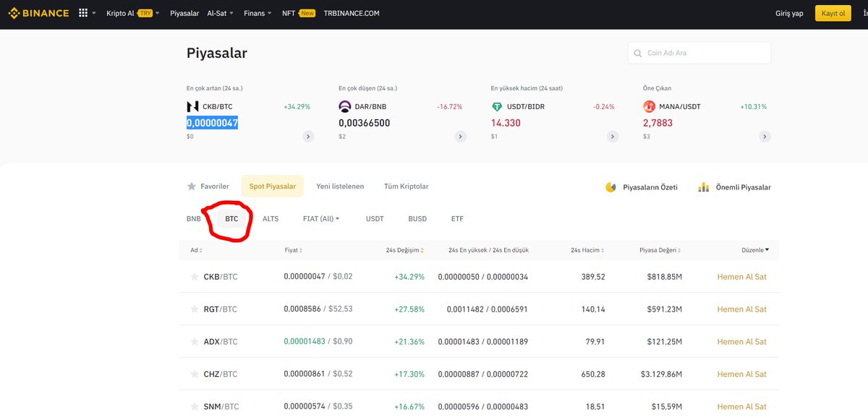Screen dimensions: 868x418
Task: Select the BUSD market filter
Action: [417, 218]
